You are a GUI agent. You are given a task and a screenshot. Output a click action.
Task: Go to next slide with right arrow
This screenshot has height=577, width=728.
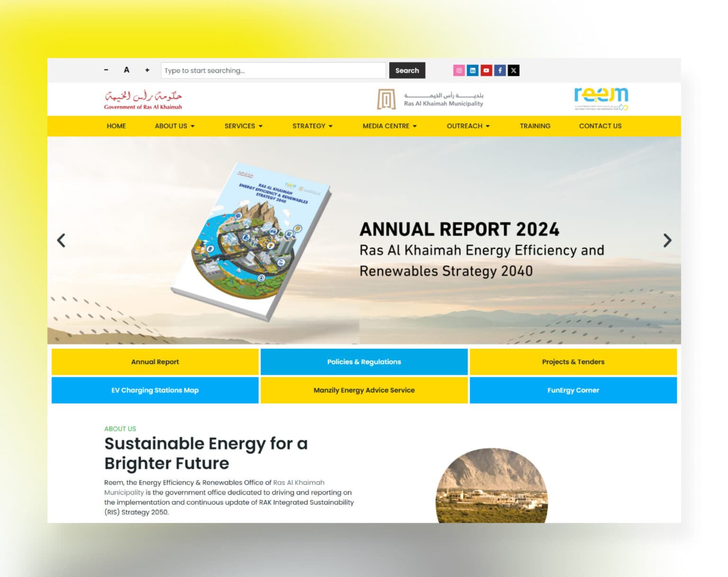tap(667, 240)
